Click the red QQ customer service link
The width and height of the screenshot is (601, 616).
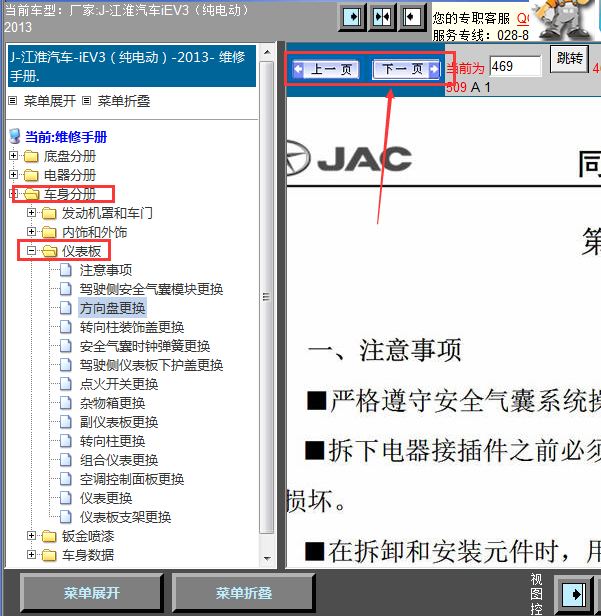[523, 18]
